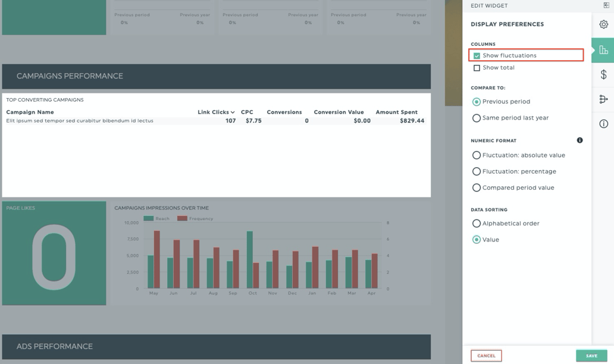Select the display preferences chart icon

(603, 50)
